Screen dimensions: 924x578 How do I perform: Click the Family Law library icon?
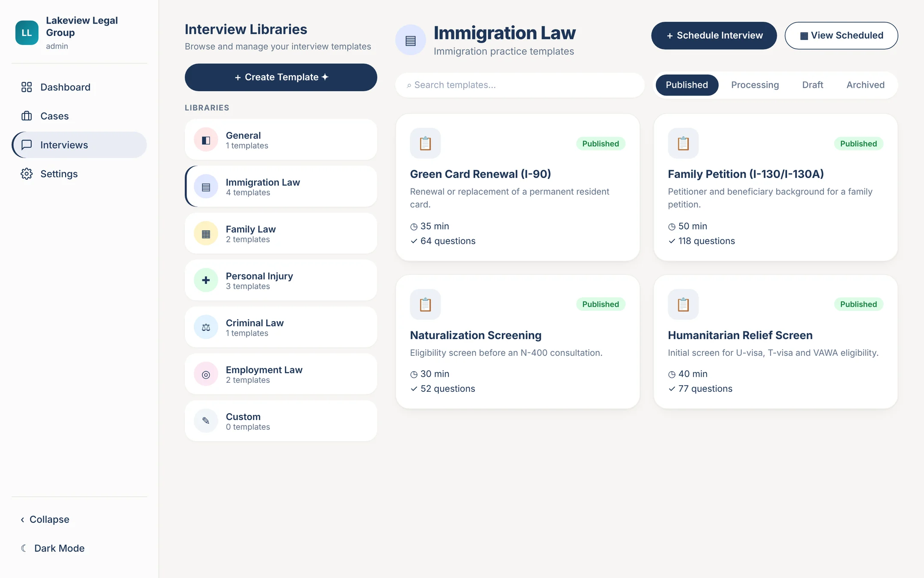[x=206, y=234]
